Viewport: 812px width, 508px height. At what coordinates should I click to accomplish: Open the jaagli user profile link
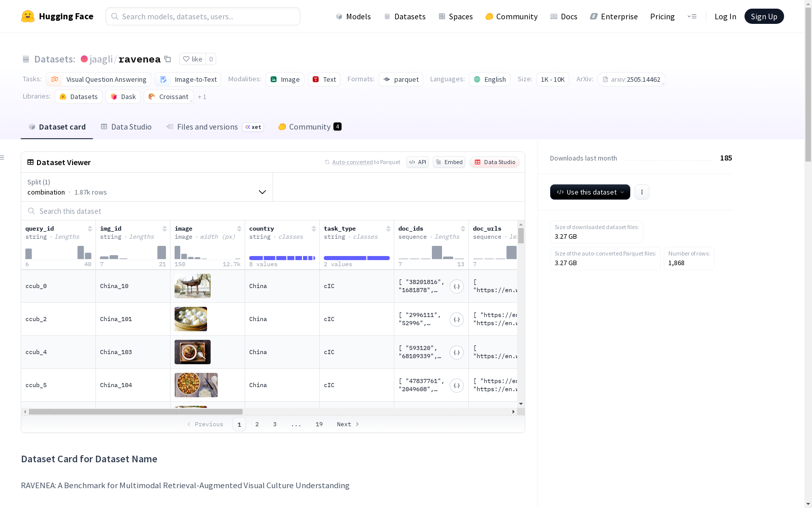(x=101, y=59)
